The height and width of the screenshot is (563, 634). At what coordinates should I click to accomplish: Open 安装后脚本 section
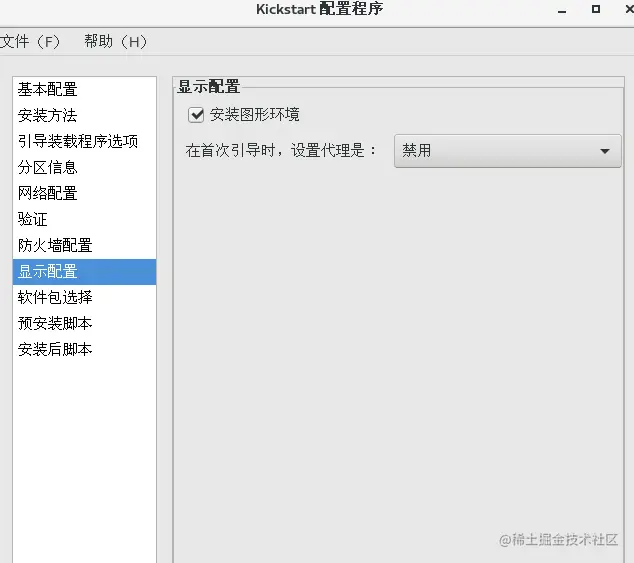(x=85, y=349)
